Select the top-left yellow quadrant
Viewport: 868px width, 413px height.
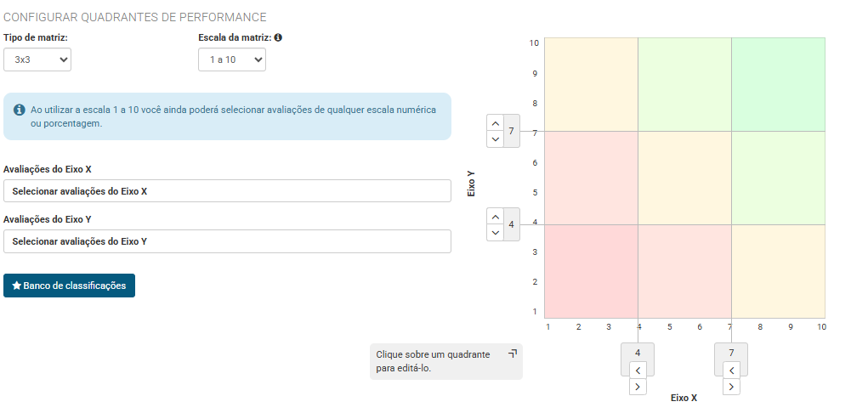(591, 84)
